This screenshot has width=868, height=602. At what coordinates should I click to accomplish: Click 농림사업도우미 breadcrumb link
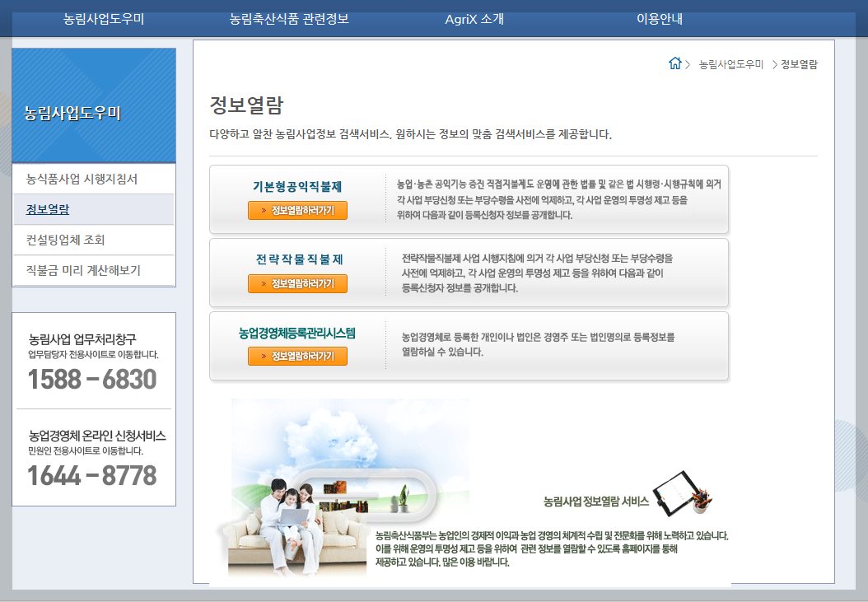(730, 64)
